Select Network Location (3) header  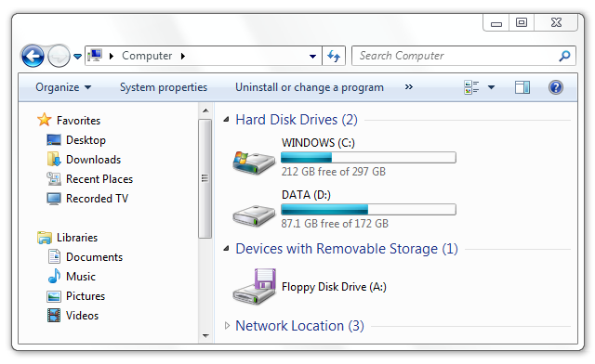coord(299,326)
